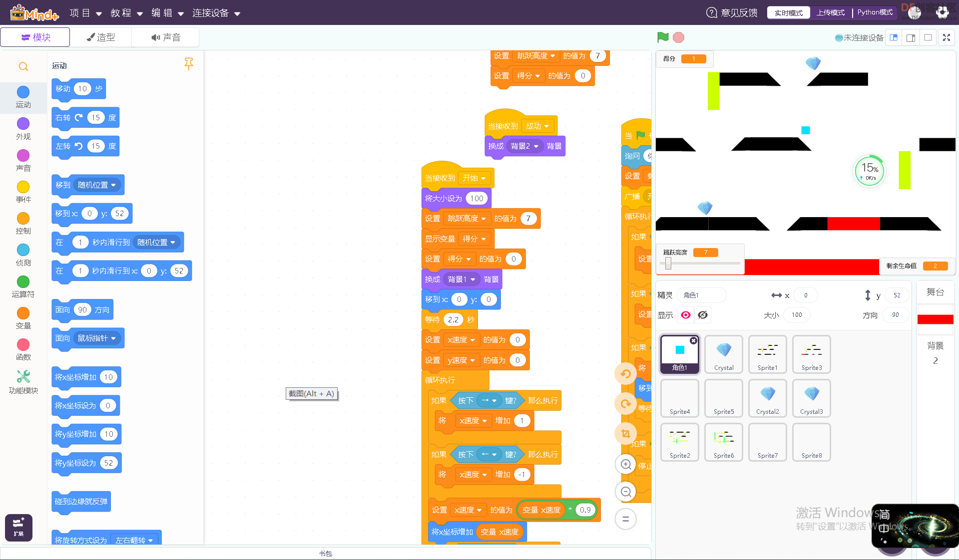The width and height of the screenshot is (959, 560).
Task: Click the sprite name field 角色1
Action: coord(702,295)
